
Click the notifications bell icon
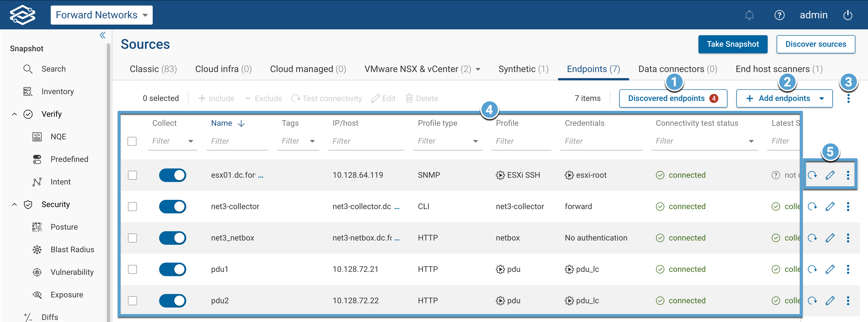(749, 15)
